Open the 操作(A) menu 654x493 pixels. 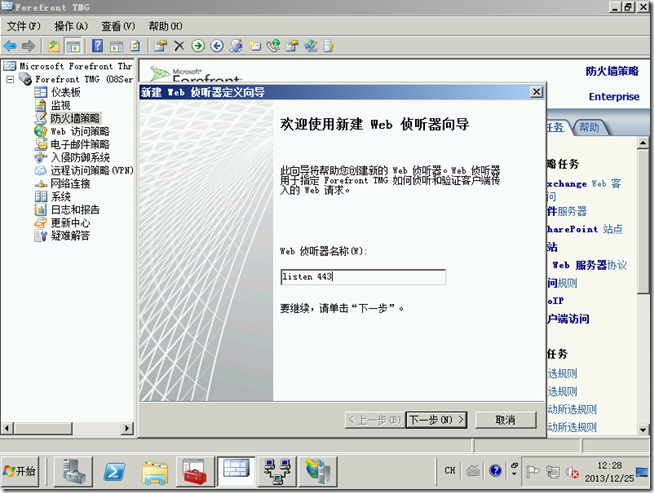tap(71, 26)
